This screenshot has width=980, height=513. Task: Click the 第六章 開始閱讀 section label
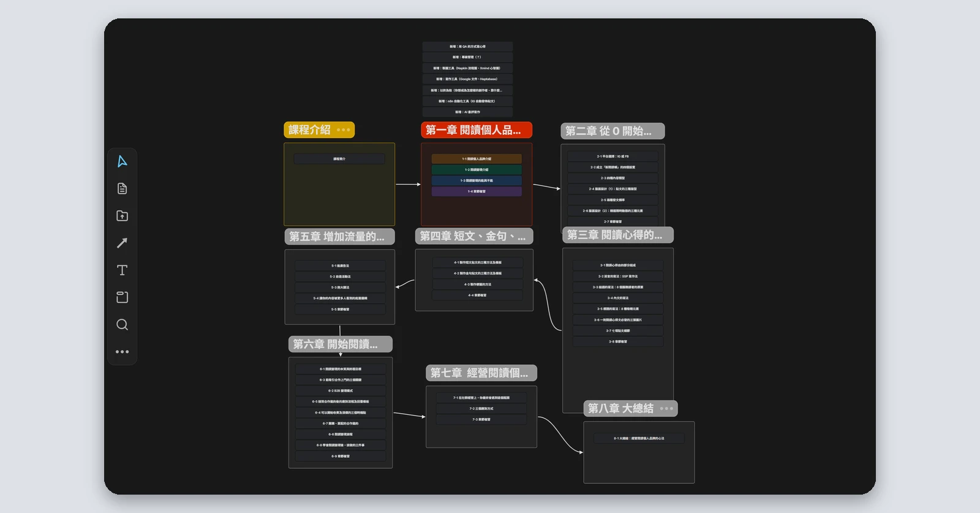(341, 344)
